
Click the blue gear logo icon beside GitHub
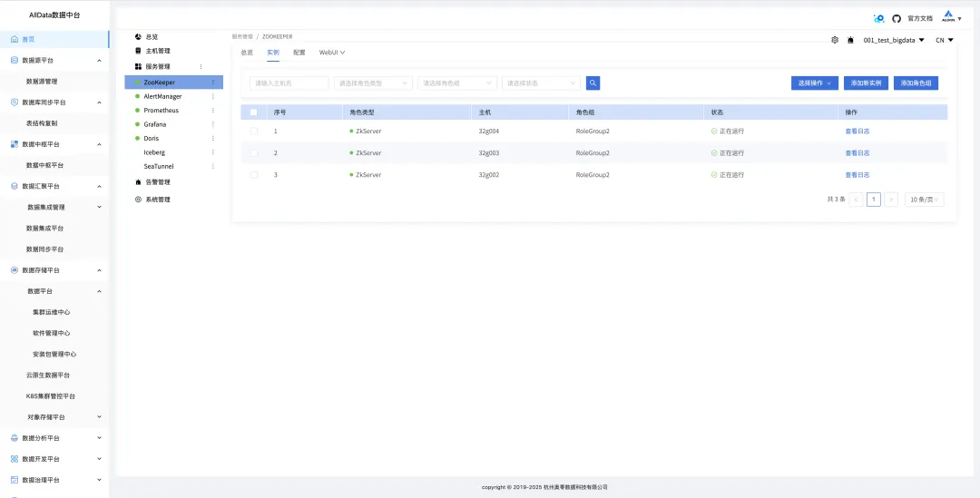[x=878, y=19]
